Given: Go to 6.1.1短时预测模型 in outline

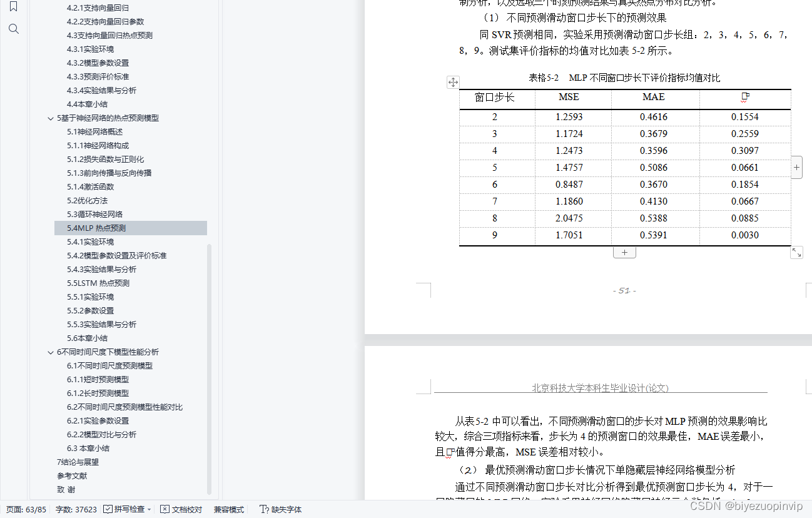Looking at the screenshot, I should (98, 379).
